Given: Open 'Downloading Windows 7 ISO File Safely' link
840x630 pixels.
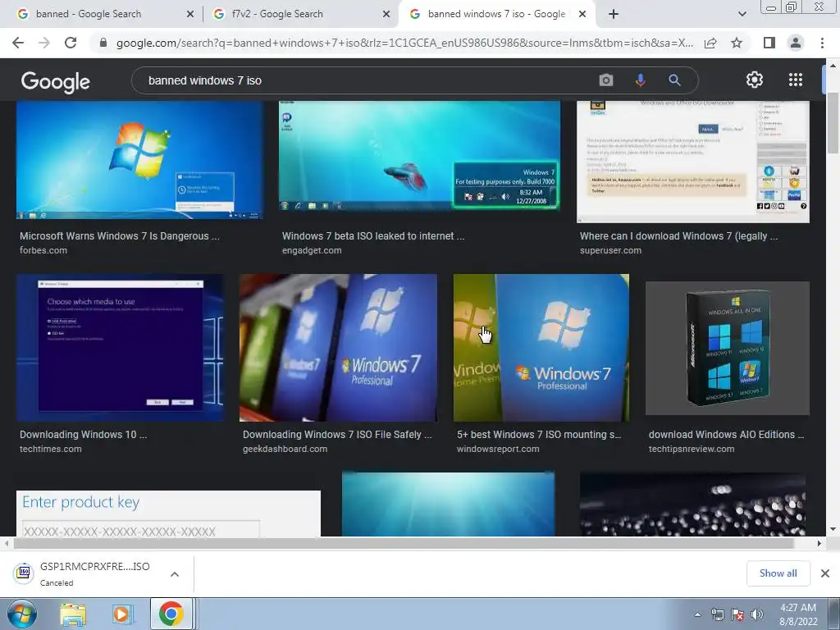Looking at the screenshot, I should pos(337,435).
